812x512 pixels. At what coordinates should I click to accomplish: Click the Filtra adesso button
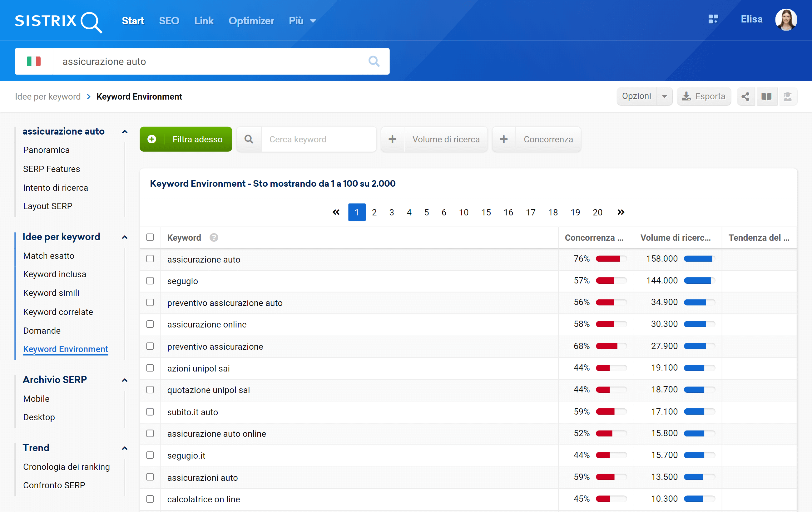(x=186, y=139)
